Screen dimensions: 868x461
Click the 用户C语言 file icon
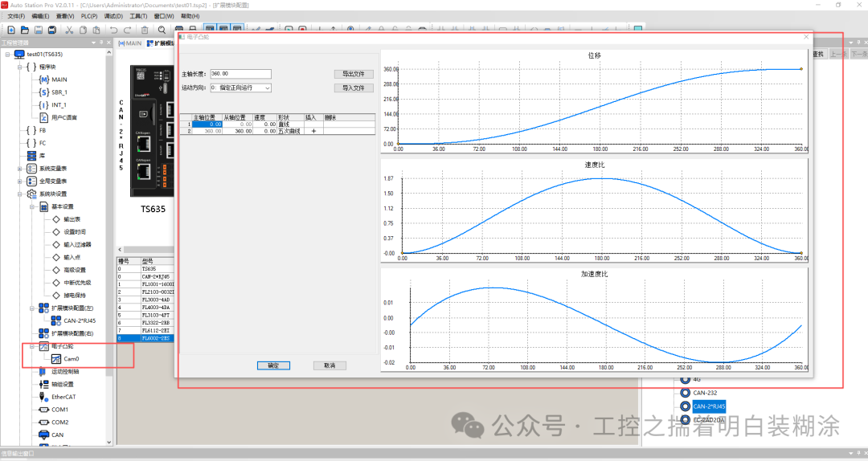tap(43, 117)
